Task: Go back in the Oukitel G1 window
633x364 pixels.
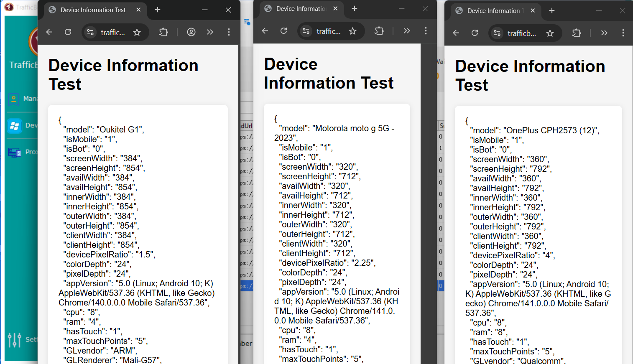Action: coord(49,32)
